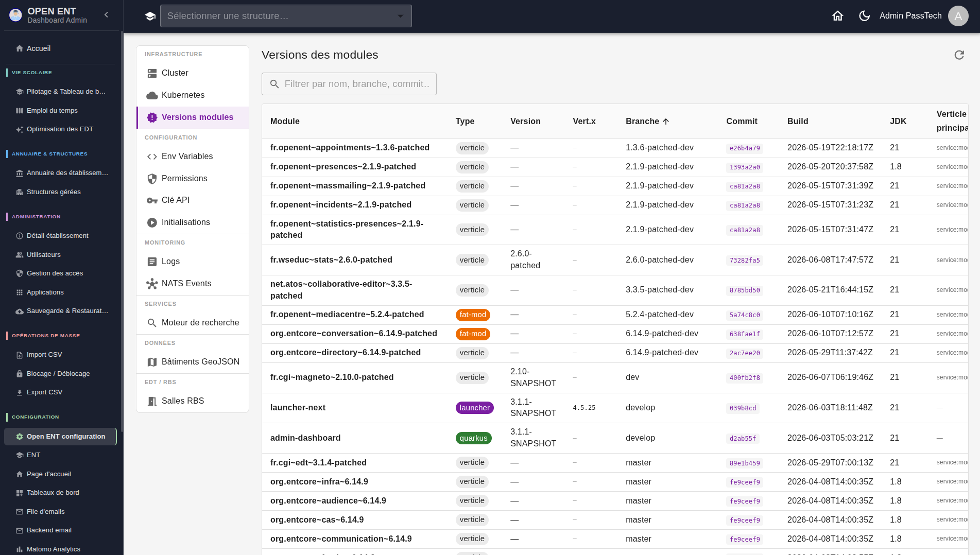Click the purple launcher type badge
980x555 pixels.
click(475, 408)
